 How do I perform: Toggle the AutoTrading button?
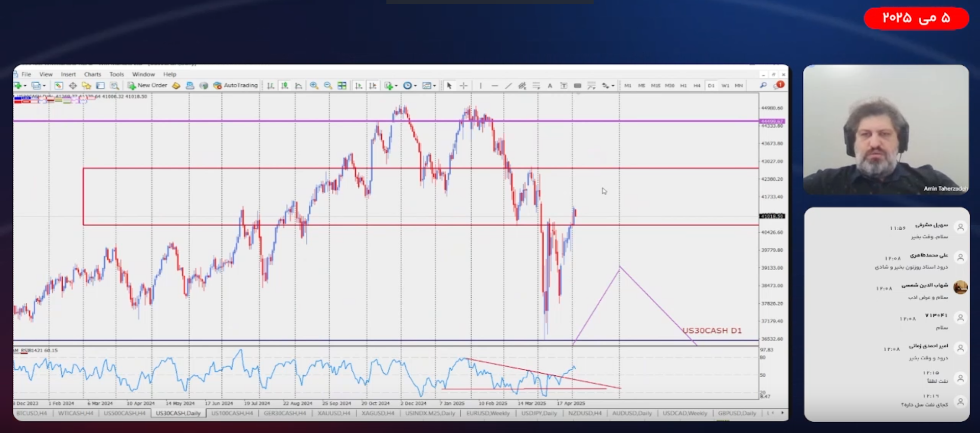pyautogui.click(x=235, y=85)
